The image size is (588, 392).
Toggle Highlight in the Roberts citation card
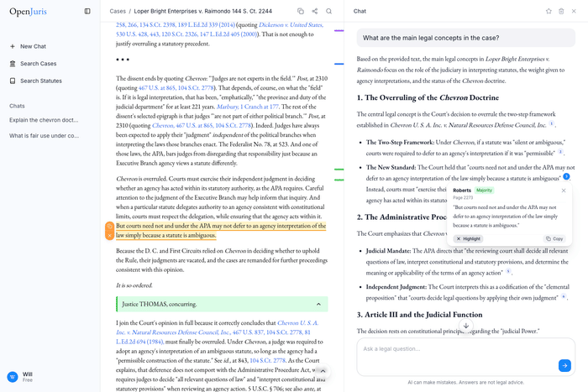click(x=469, y=238)
